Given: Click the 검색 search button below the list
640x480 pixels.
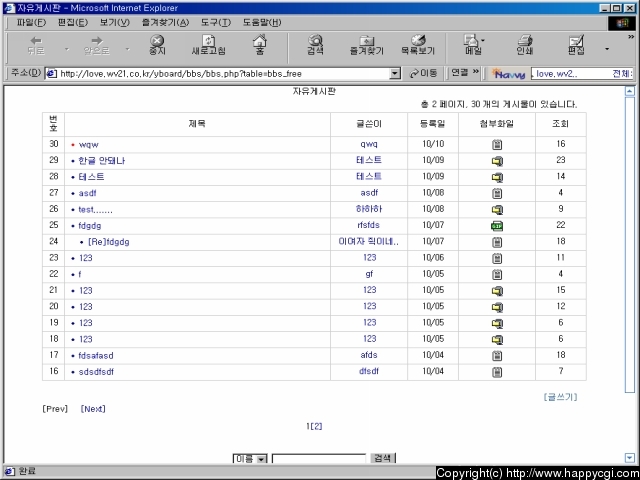Looking at the screenshot, I should [x=382, y=458].
